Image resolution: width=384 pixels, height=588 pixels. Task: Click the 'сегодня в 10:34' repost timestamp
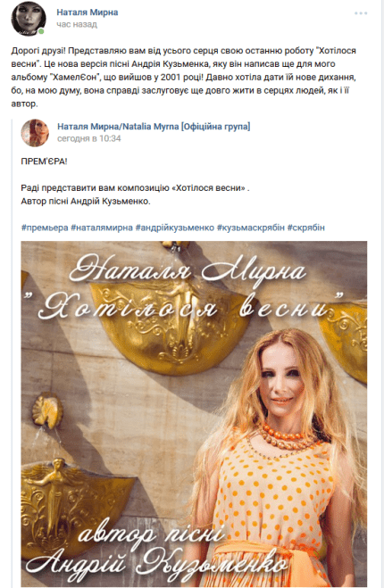(x=89, y=138)
